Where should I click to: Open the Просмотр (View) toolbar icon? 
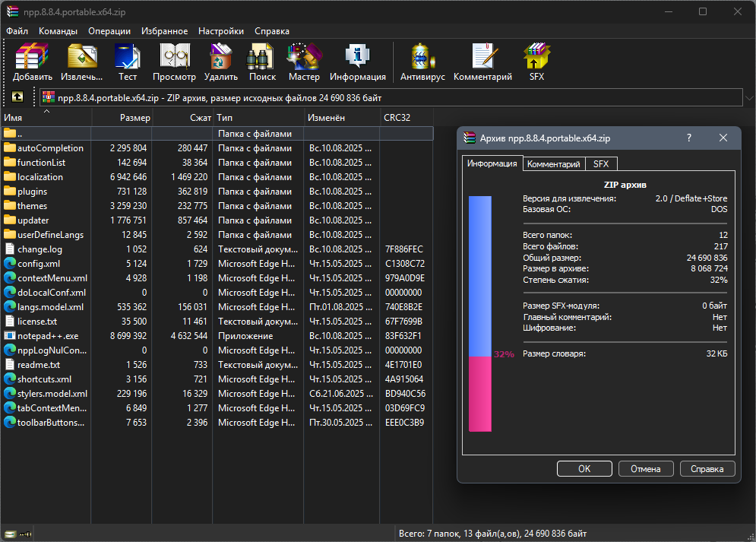pos(175,56)
